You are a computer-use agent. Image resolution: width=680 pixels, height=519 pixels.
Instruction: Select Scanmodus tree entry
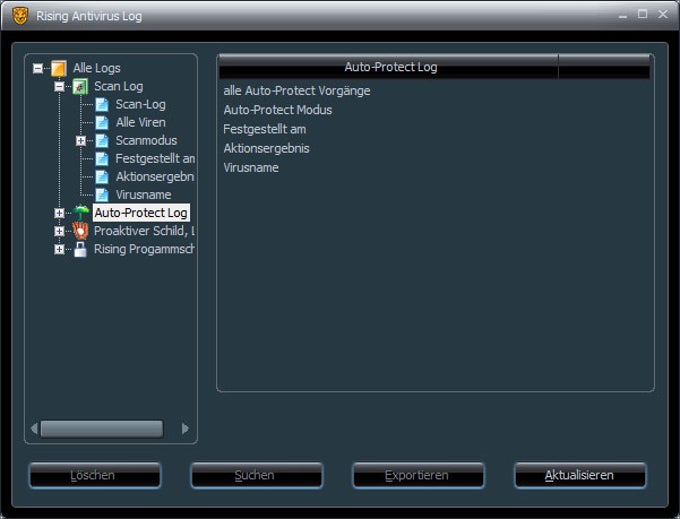click(x=146, y=141)
